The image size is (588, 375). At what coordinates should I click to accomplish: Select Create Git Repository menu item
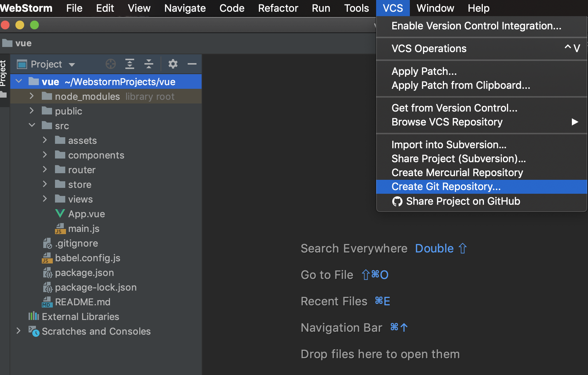coord(482,186)
